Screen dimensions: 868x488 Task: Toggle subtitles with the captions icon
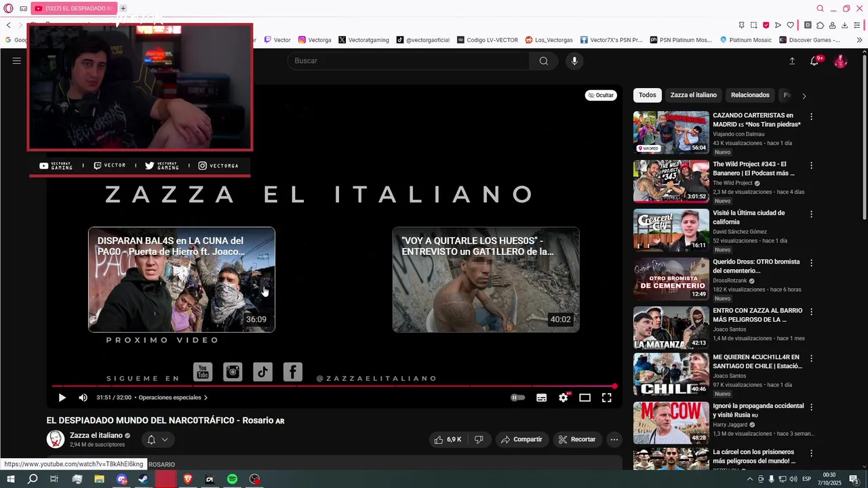(541, 398)
